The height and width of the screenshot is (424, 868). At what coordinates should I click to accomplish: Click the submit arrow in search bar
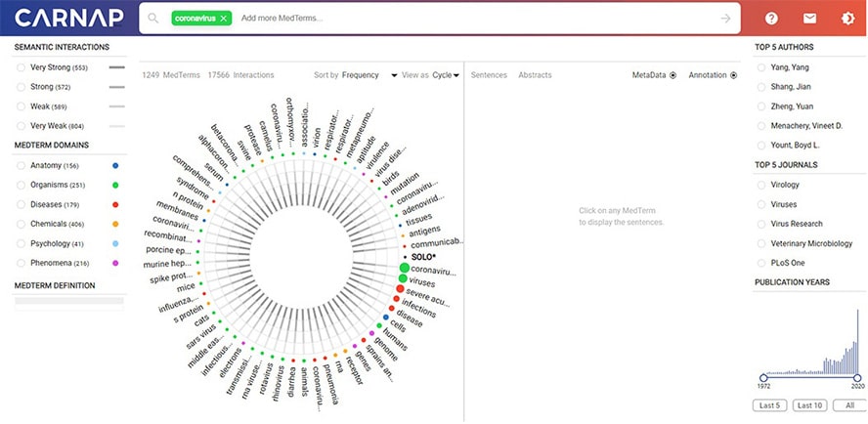click(724, 19)
